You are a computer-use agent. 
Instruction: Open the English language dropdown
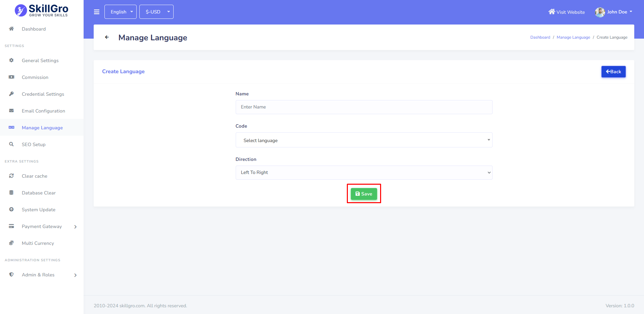pyautogui.click(x=121, y=12)
